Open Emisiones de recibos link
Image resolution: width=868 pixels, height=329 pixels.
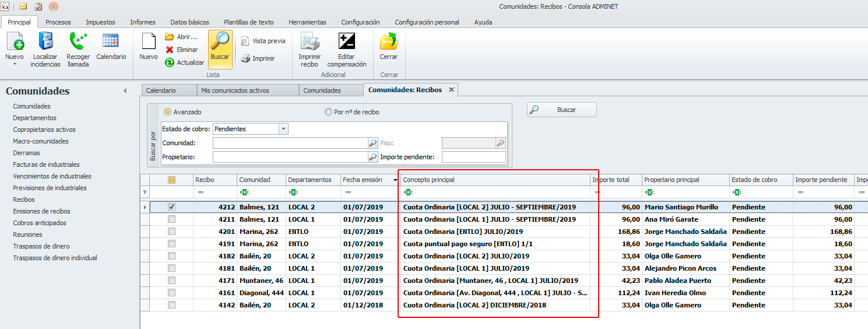coord(41,211)
